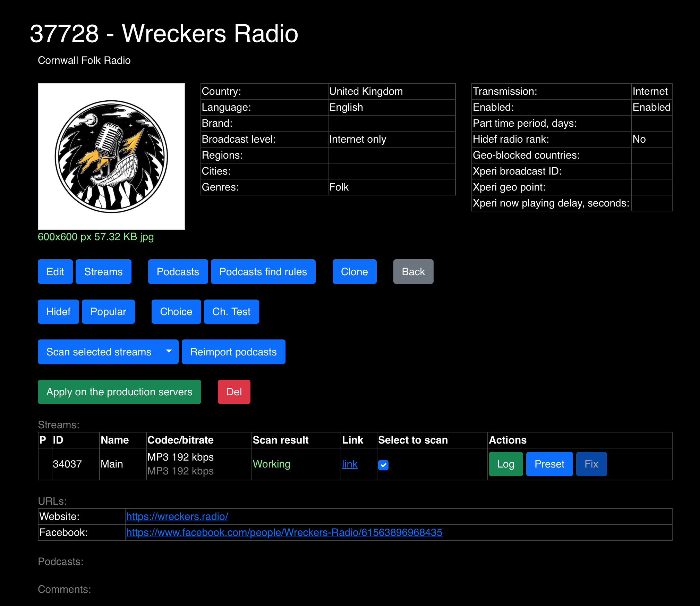Viewport: 700px width, 606px height.
Task: Click the Wreckers Radio logo thumbnail
Action: pyautogui.click(x=111, y=156)
